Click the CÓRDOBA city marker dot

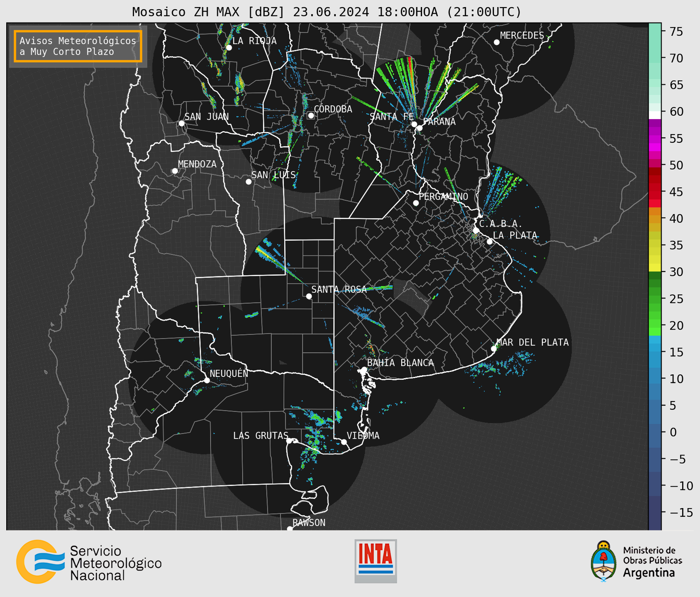click(x=311, y=115)
